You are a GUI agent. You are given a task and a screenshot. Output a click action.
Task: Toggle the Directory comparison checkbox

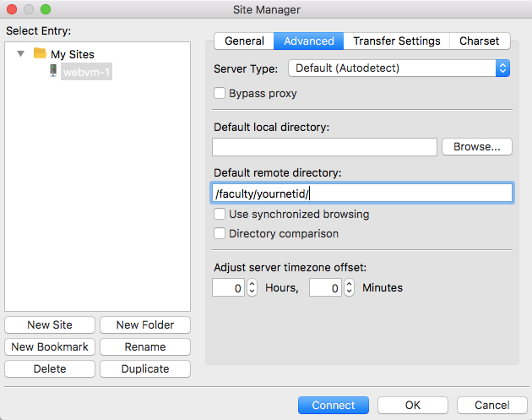(x=220, y=233)
